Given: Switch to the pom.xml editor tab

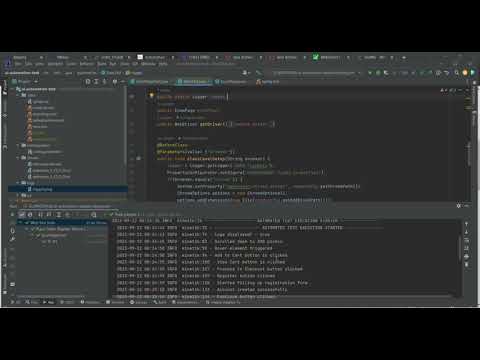Looking at the screenshot, I should (x=269, y=82).
